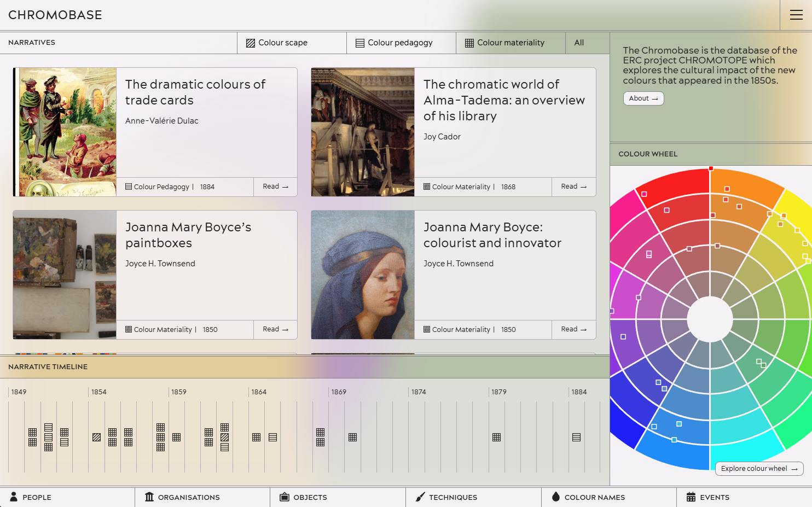Click the Colour Pedagogy icon on trade cards card
The height and width of the screenshot is (507, 812).
pyautogui.click(x=129, y=187)
